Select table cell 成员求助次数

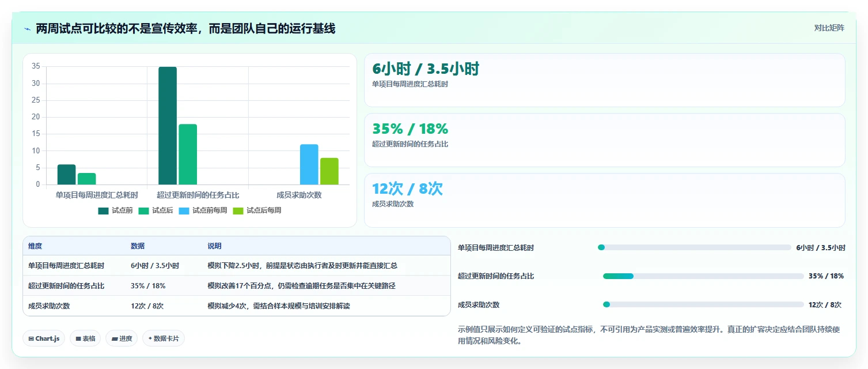(x=49, y=306)
